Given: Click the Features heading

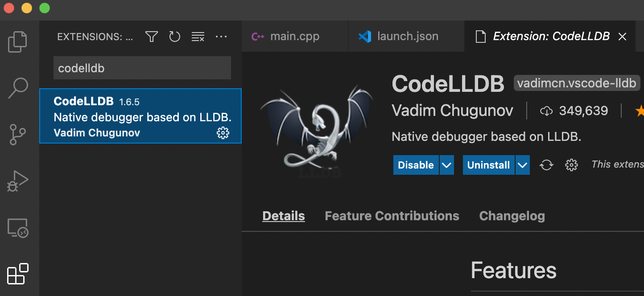Looking at the screenshot, I should [514, 270].
